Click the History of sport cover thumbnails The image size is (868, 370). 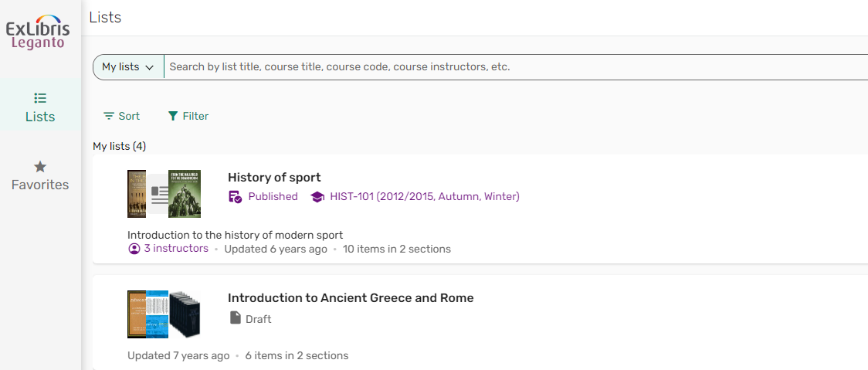164,194
